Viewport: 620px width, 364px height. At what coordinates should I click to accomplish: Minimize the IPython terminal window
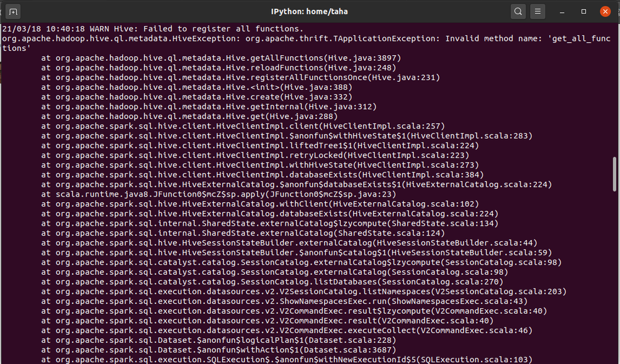(x=562, y=11)
